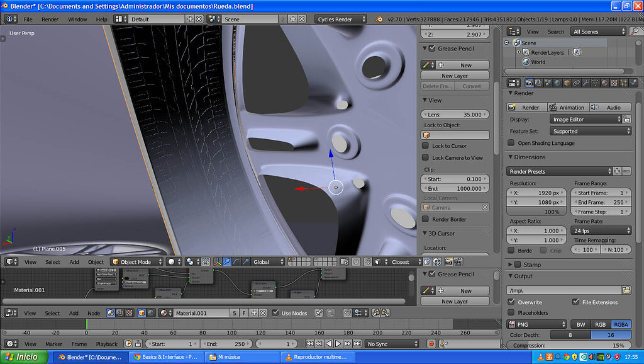Toggle File Extensions checkbox

click(x=575, y=302)
